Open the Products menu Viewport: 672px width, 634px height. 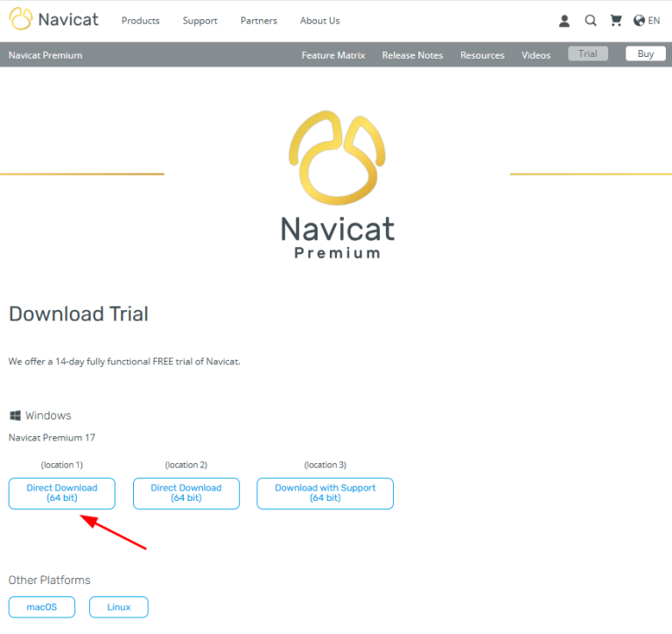(x=140, y=21)
